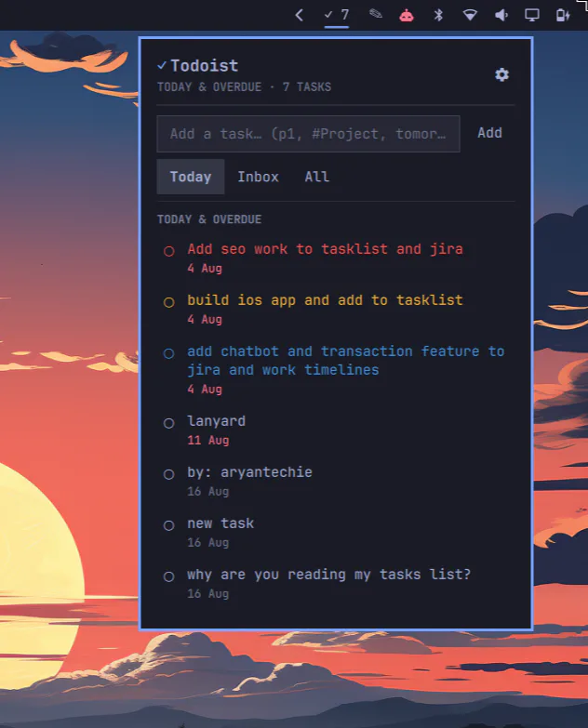The image size is (588, 728).
Task: Open the Todoist 7 tasks bar indicator
Action: pyautogui.click(x=337, y=15)
